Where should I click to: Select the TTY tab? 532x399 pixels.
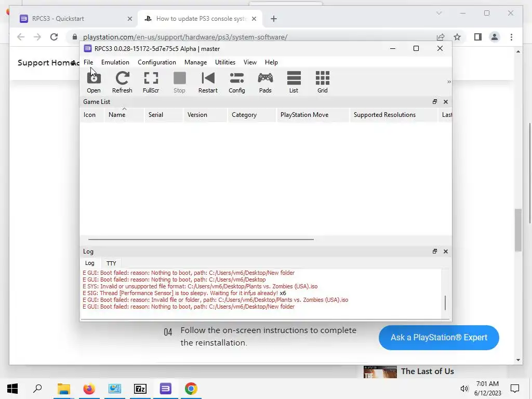tap(111, 263)
